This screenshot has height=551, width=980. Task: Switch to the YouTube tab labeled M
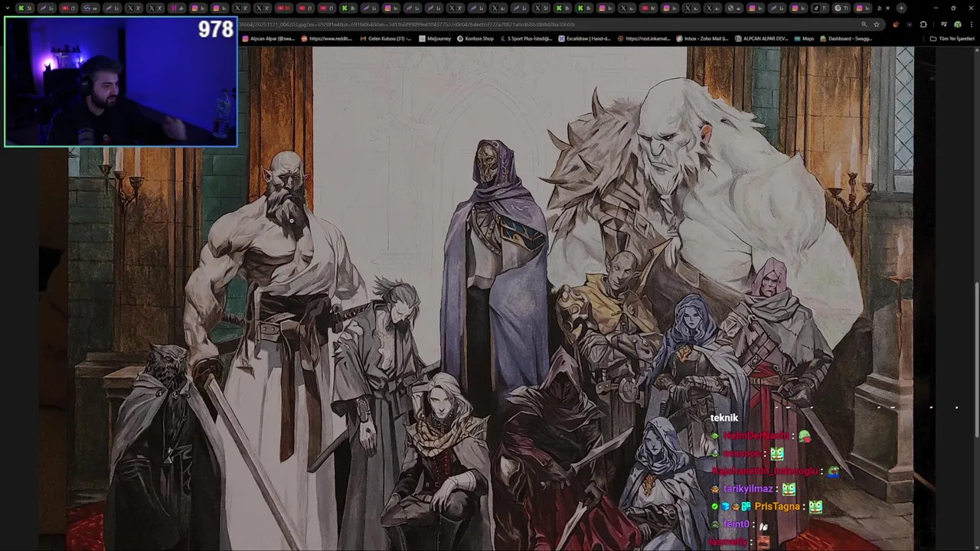648,8
